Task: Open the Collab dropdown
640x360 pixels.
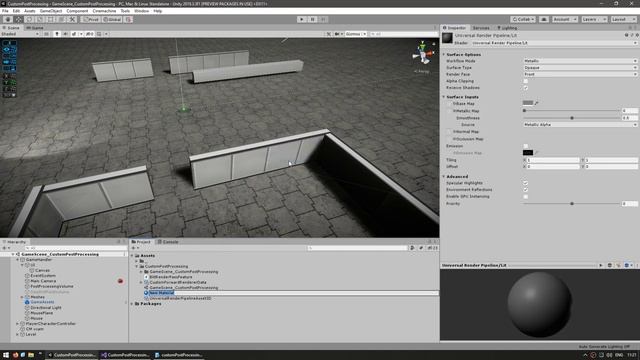Action: point(523,19)
